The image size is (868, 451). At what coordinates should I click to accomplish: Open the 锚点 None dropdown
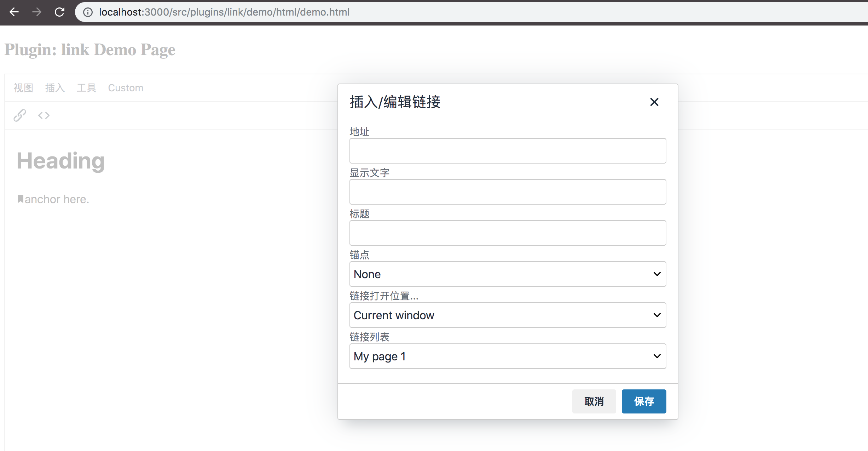[508, 274]
